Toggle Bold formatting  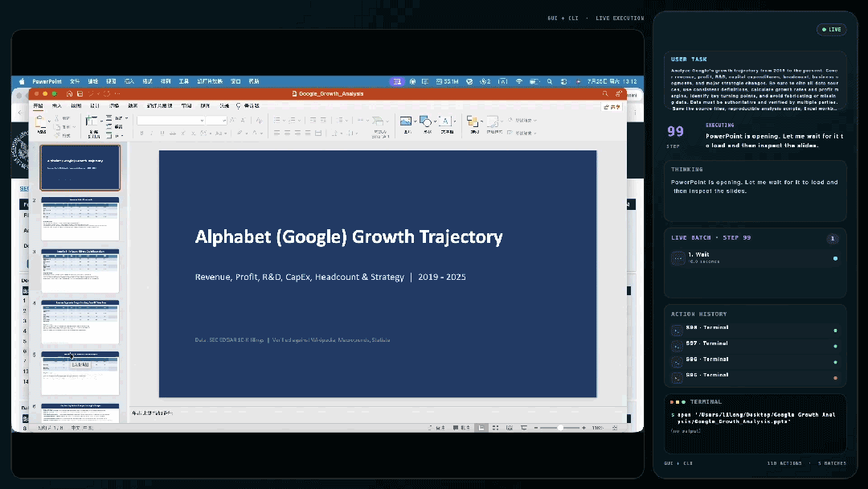(x=141, y=133)
